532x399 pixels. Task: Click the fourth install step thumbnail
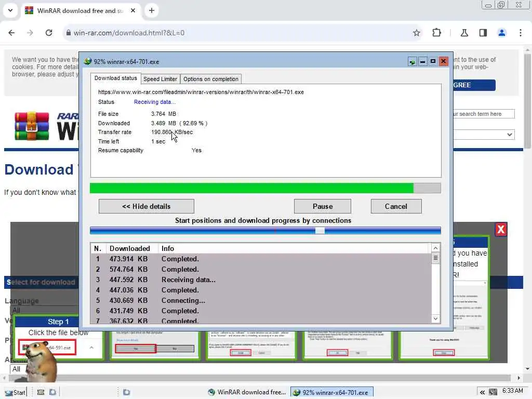(x=348, y=345)
